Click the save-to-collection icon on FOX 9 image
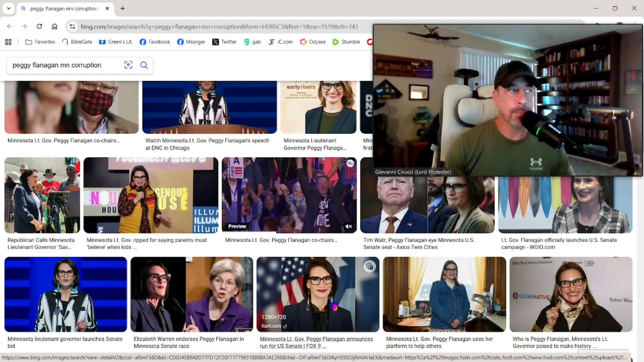Viewport: 644px width, 362px height. pos(369,266)
